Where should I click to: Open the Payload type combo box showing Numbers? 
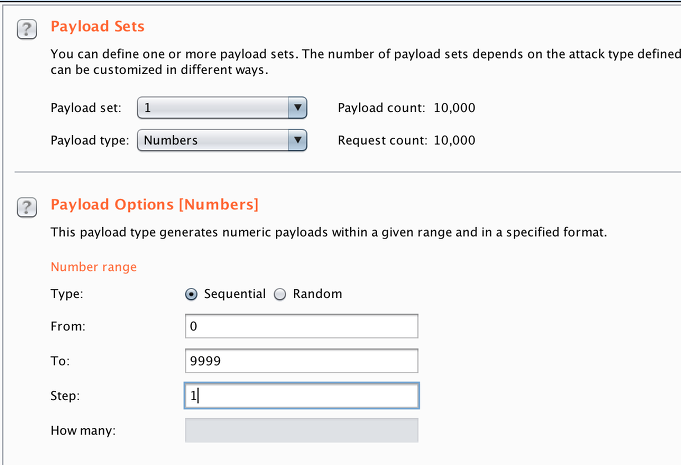(x=222, y=140)
